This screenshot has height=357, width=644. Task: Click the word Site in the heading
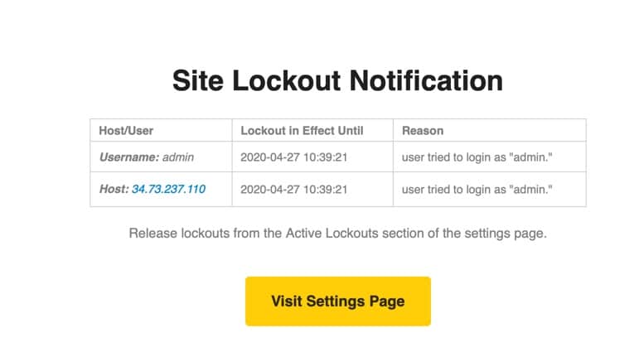coord(197,80)
